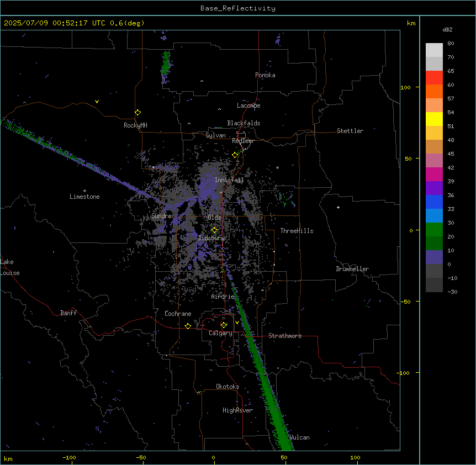Viewport: 476px width, 465px height.
Task: Click the HighRiver label
Action: 237,410
